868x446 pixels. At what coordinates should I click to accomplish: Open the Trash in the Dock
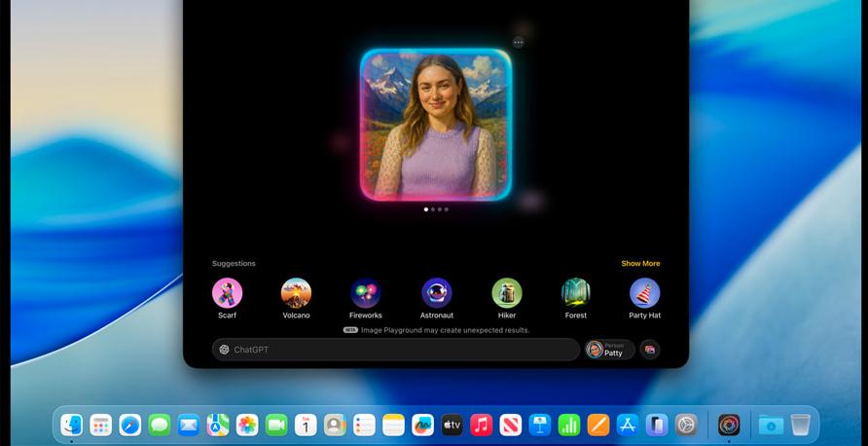(800, 425)
